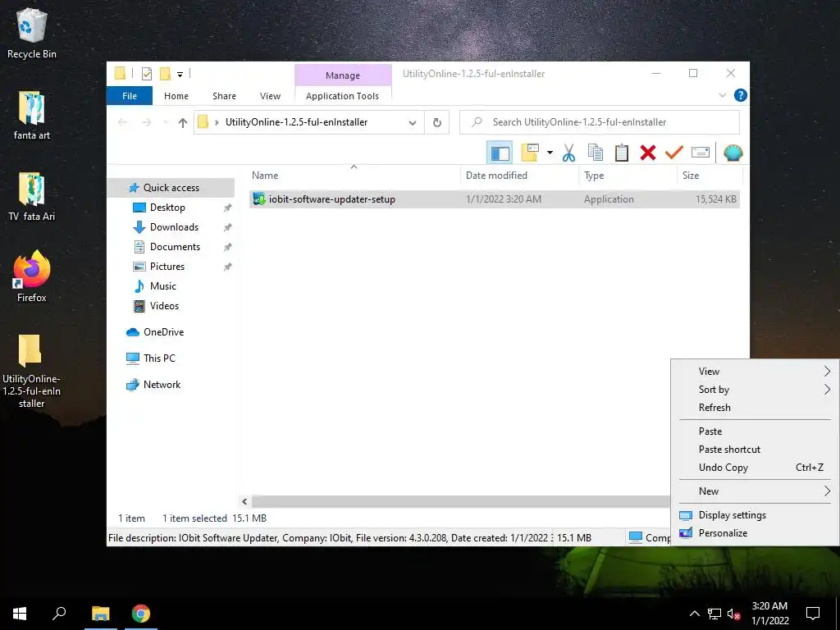This screenshot has width=840, height=630.
Task: Click the Forward navigation arrow
Action: point(146,123)
